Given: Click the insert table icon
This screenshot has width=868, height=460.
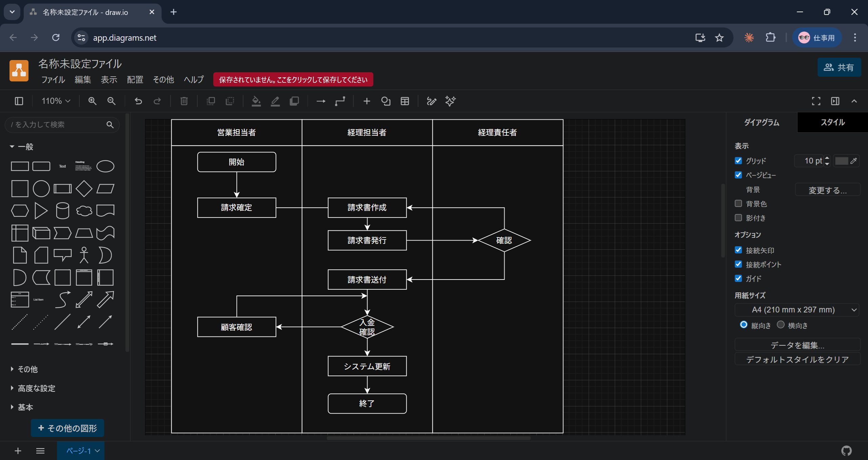Looking at the screenshot, I should coord(405,101).
